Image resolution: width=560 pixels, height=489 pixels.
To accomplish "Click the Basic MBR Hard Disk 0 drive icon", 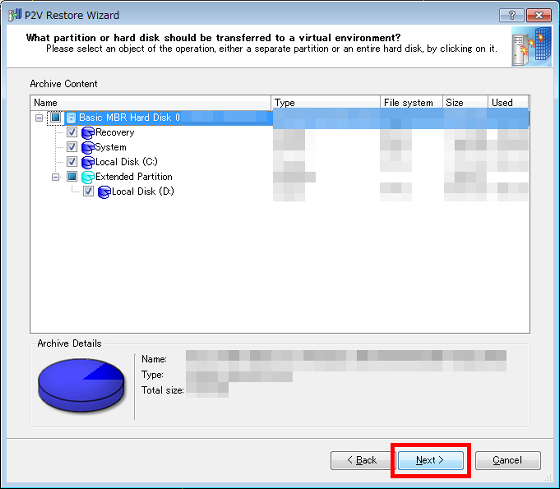I will point(71,118).
